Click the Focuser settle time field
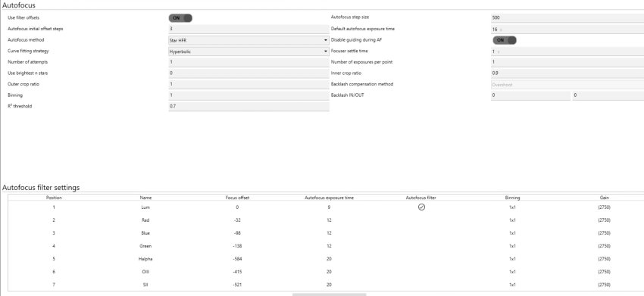Screen dimensions: 644x296 coord(567,51)
